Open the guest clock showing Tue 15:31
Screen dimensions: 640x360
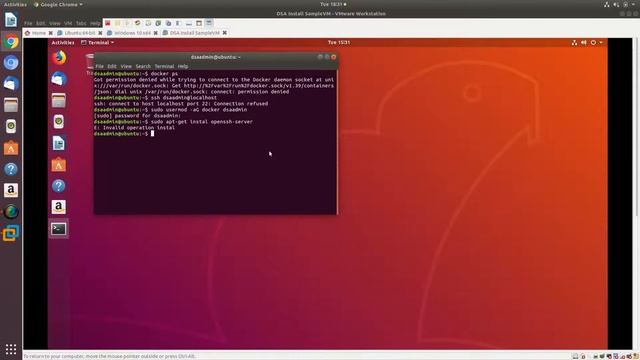coord(339,42)
